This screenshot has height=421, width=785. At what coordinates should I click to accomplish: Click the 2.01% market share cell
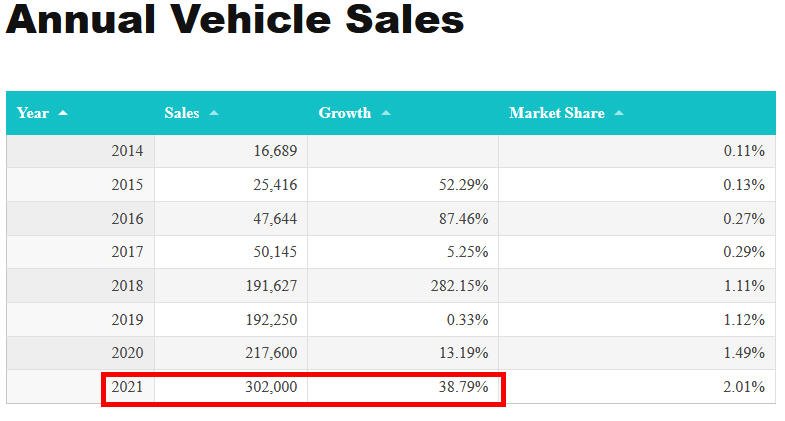[x=743, y=387]
